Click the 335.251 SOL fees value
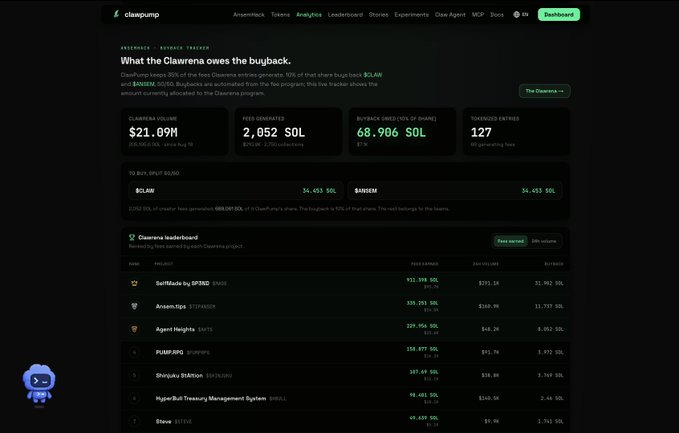The height and width of the screenshot is (433, 679). 422,303
